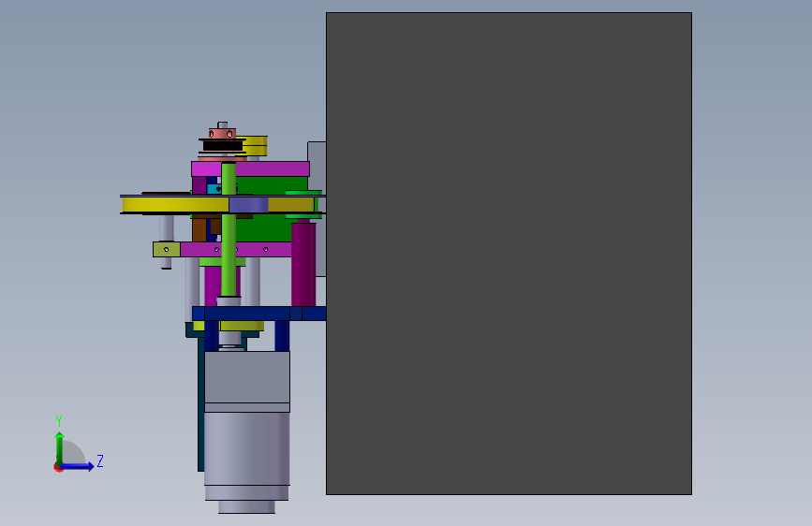Select the salmon pink collar at the top
Image resolution: width=812 pixels, height=526 pixels.
coord(222,134)
